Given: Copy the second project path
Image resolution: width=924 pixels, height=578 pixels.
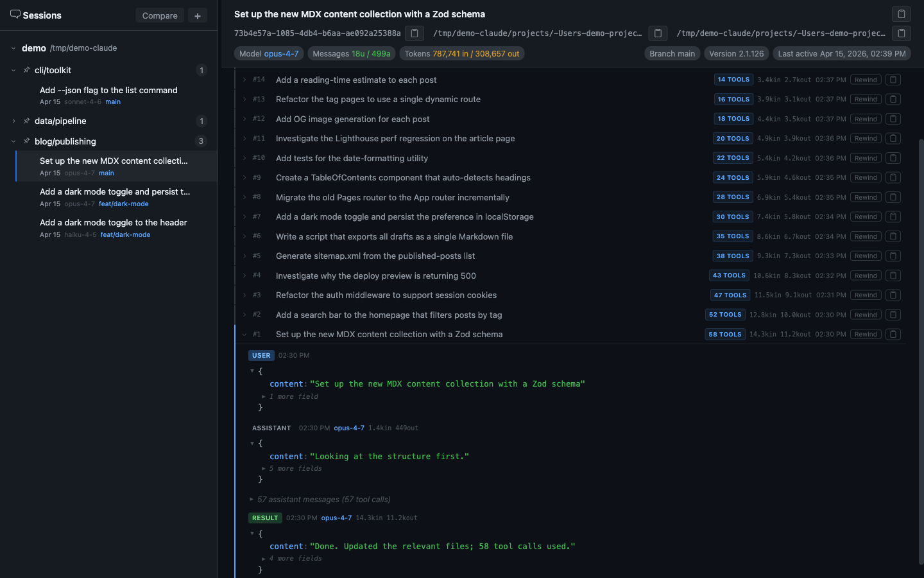Looking at the screenshot, I should 901,33.
